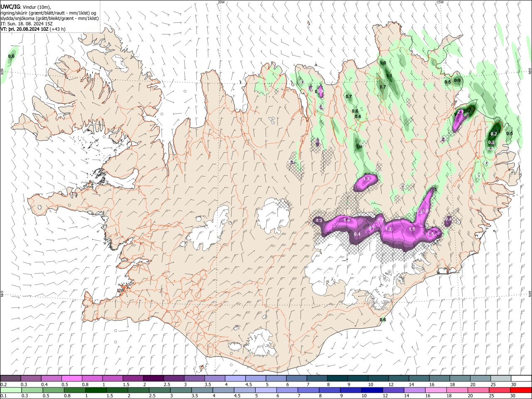The height and width of the screenshot is (399, 532).
Task: Pick the royal blue 8 swatch in the lower legend
Action: coord(329,390)
